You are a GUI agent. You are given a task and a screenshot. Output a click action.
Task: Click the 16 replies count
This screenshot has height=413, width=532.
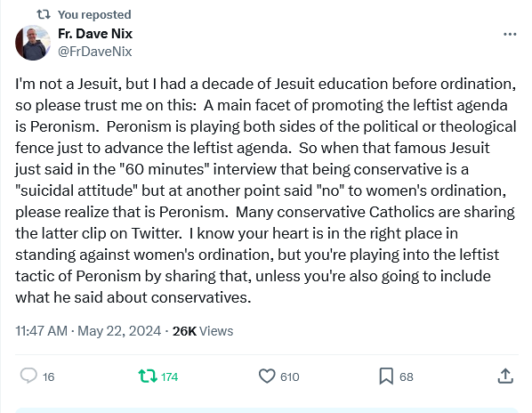click(x=49, y=377)
